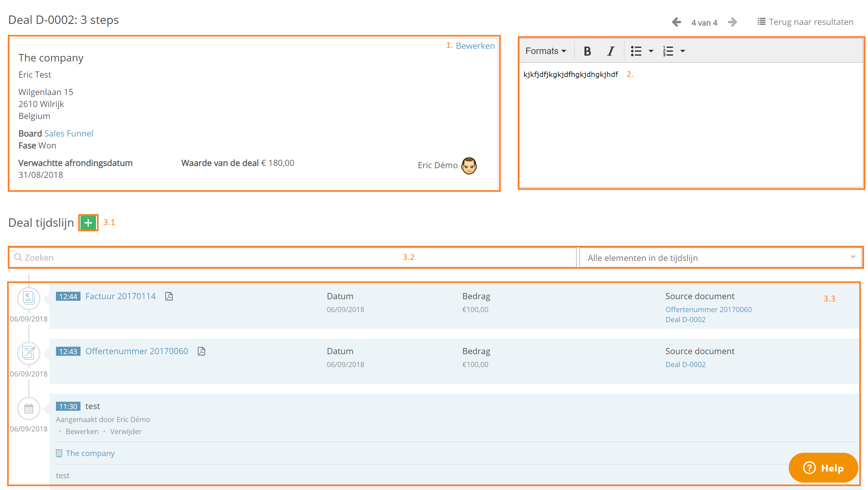Click the Zoeken search field

[293, 258]
